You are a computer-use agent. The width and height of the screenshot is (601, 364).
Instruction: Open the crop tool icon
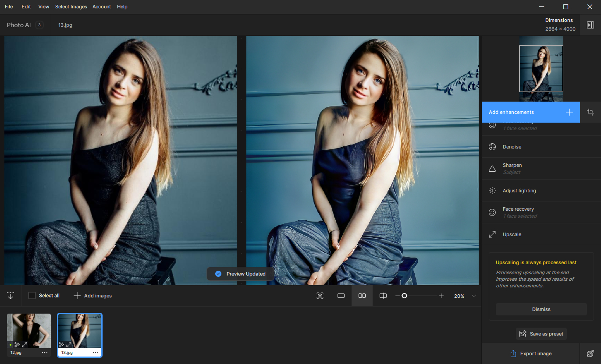[x=590, y=112]
